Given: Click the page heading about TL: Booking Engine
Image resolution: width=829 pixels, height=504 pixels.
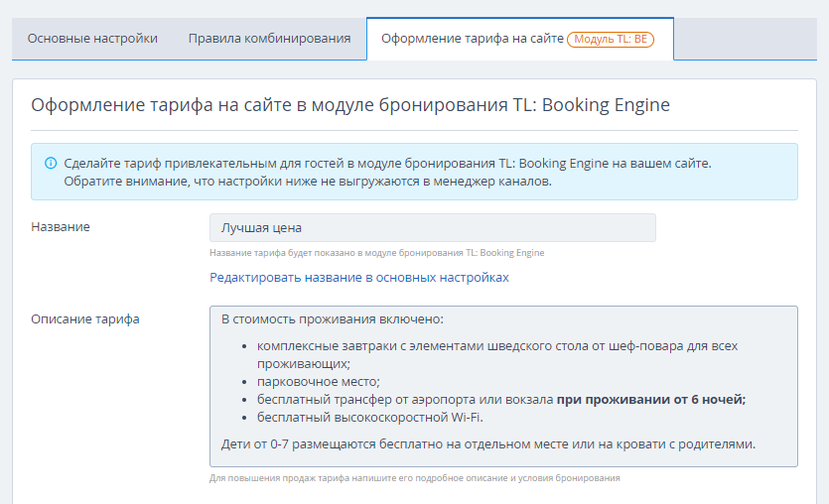Looking at the screenshot, I should 350,104.
